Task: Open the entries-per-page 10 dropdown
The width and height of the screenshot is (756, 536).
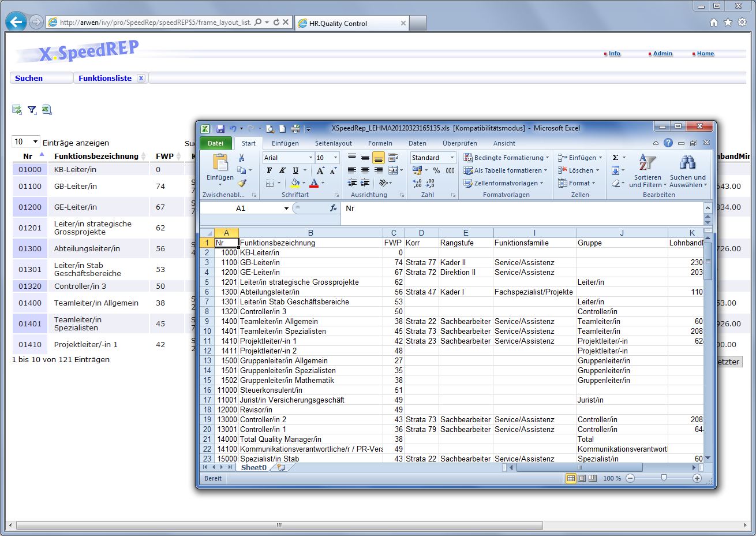Action: click(26, 142)
